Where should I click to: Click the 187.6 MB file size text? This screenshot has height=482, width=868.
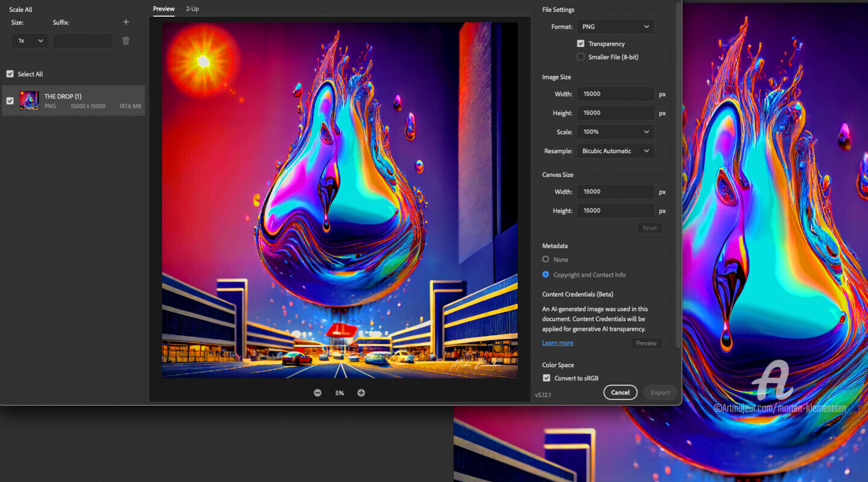point(130,106)
